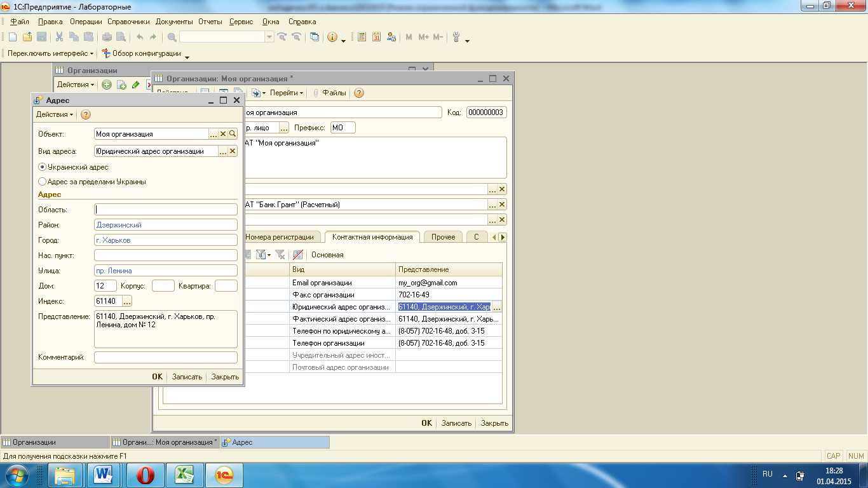Open the Вид адреса selection ellipsis button
868x488 pixels.
click(x=223, y=151)
